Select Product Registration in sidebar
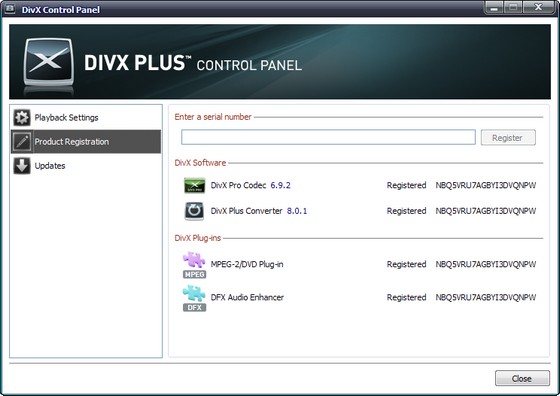The height and width of the screenshot is (396, 560). pyautogui.click(x=86, y=141)
